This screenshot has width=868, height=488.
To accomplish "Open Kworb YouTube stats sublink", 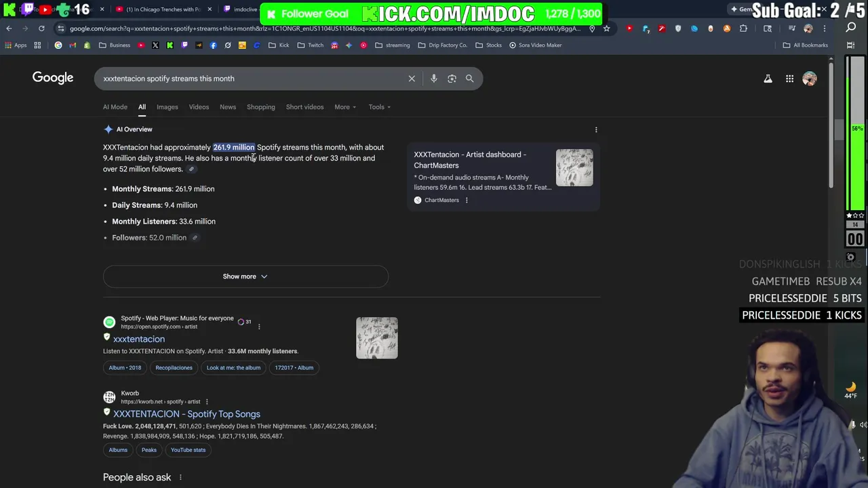I will (188, 450).
